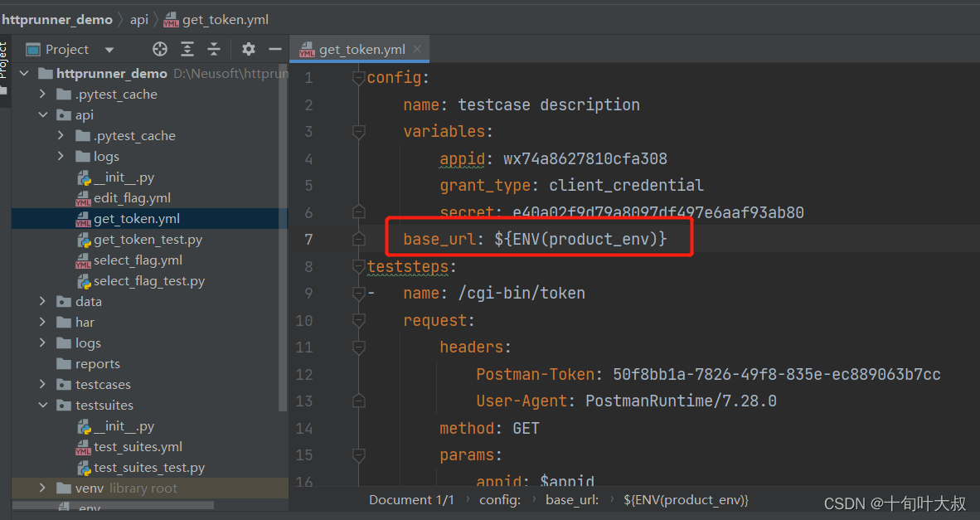Hide the Project tool window with minus icon
Screen dimensions: 980x520
tap(275, 50)
